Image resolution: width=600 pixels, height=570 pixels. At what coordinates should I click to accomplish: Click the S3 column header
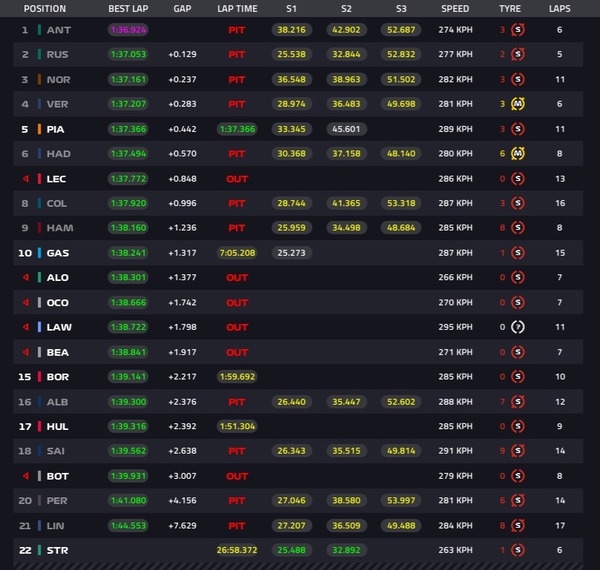click(x=401, y=9)
